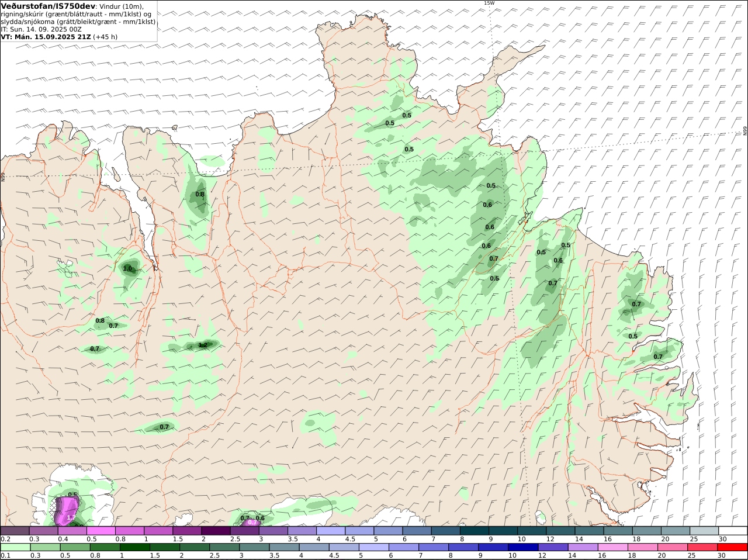Select upper legend swatch between 0.5 and 0.8
Viewport: 748px width, 560px height.
coord(101,531)
